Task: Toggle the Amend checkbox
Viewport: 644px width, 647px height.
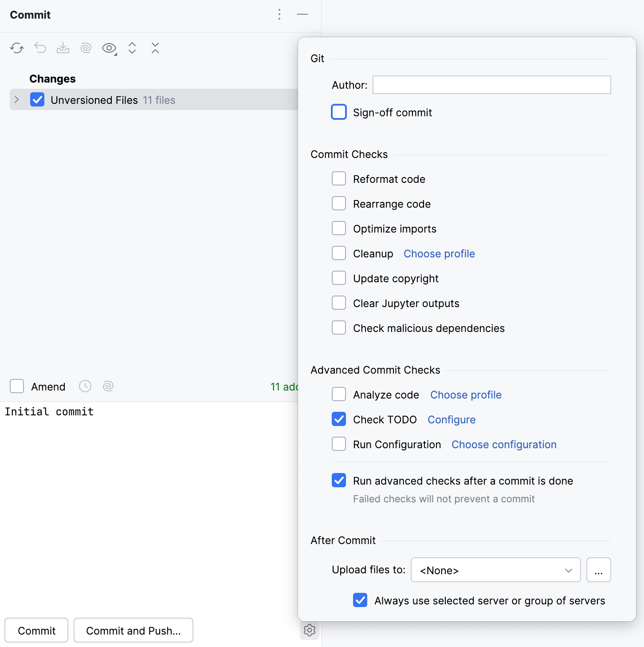Action: (16, 387)
